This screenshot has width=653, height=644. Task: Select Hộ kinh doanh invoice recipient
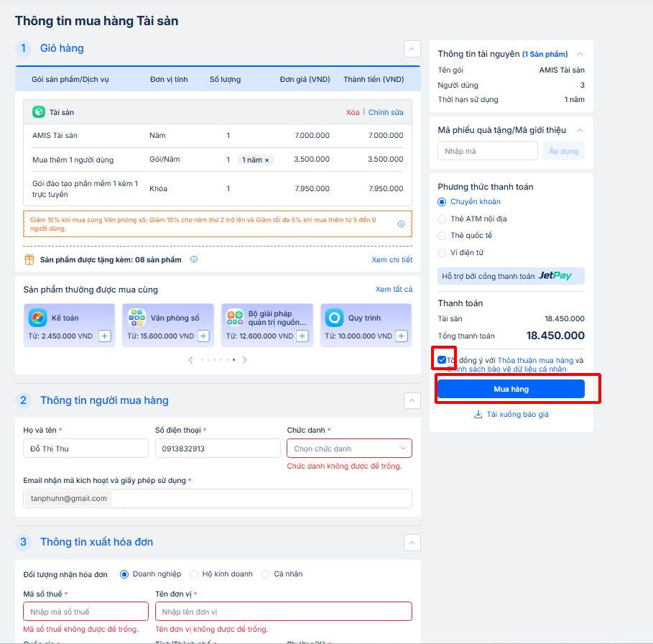click(x=194, y=574)
